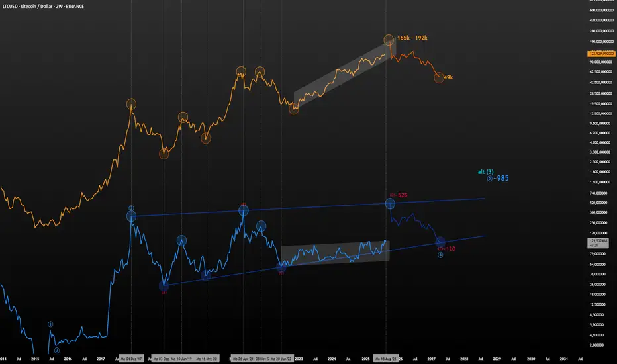Image resolution: width=617 pixels, height=364 pixels.
Task: Click the blue '~985' target label
Action: pyautogui.click(x=500, y=178)
